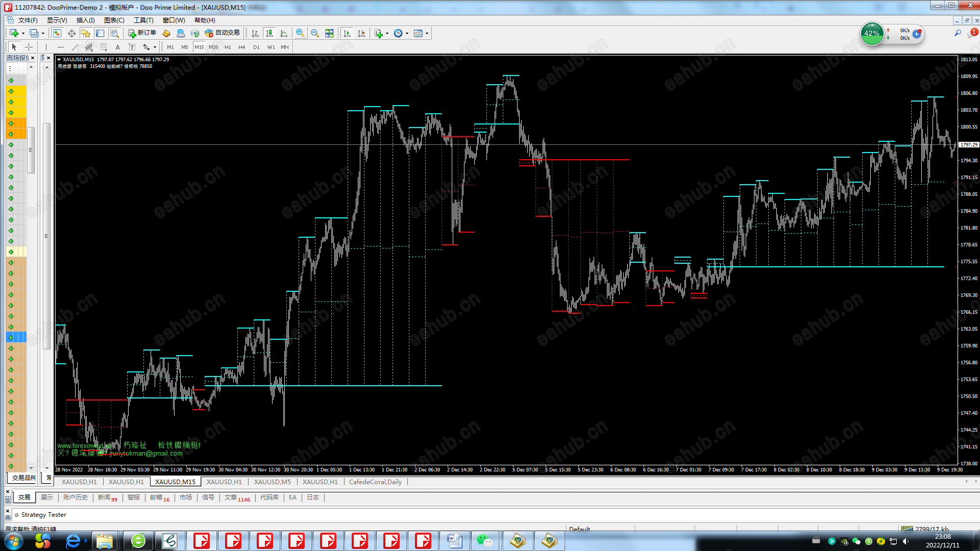This screenshot has width=980, height=551.
Task: Select the horizontal line drawing tool
Action: coord(61,47)
